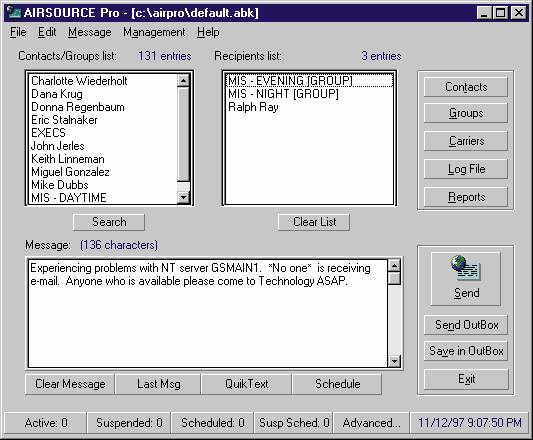
Task: Select Keith Linneman contact
Action: (x=103, y=159)
